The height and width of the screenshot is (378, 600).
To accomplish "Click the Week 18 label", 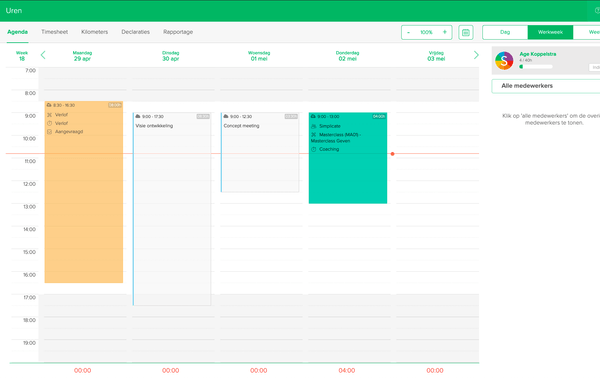I will [22, 56].
